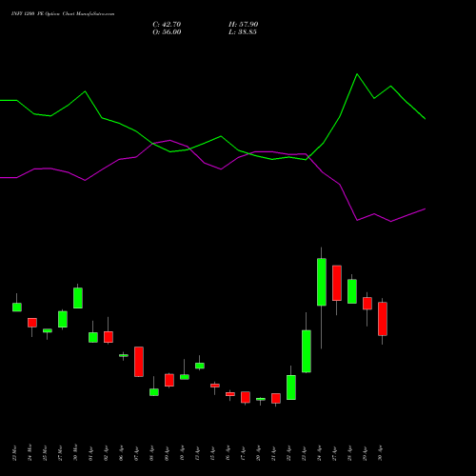This screenshot has height=476, width=476.
Task: Click the tall green candlestick for 24 Apr
Action: click(322, 282)
